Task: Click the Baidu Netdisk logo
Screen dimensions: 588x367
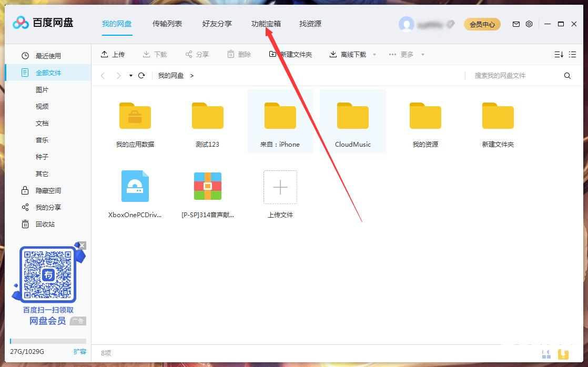Action: (x=43, y=23)
